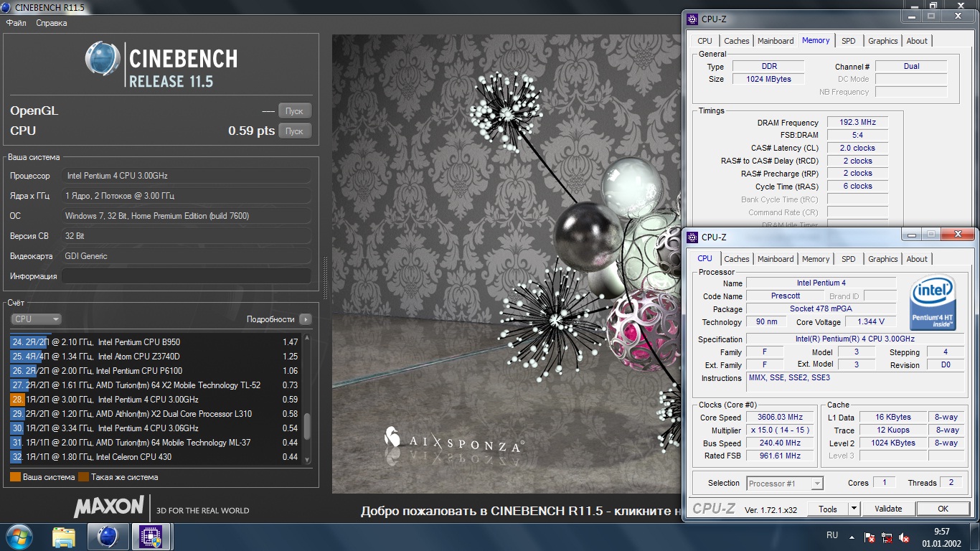Image resolution: width=980 pixels, height=551 pixels.
Task: Click the Ваша система orange swatch
Action: pos(15,477)
